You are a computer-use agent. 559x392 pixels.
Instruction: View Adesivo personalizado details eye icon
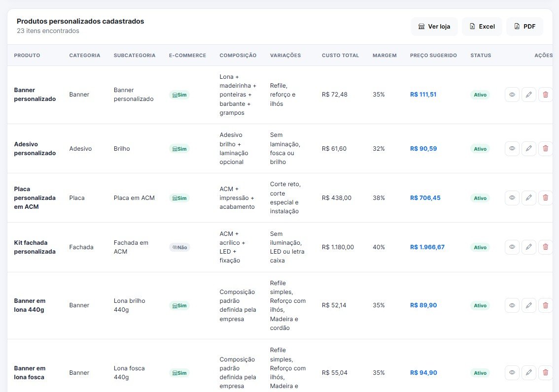pos(512,148)
